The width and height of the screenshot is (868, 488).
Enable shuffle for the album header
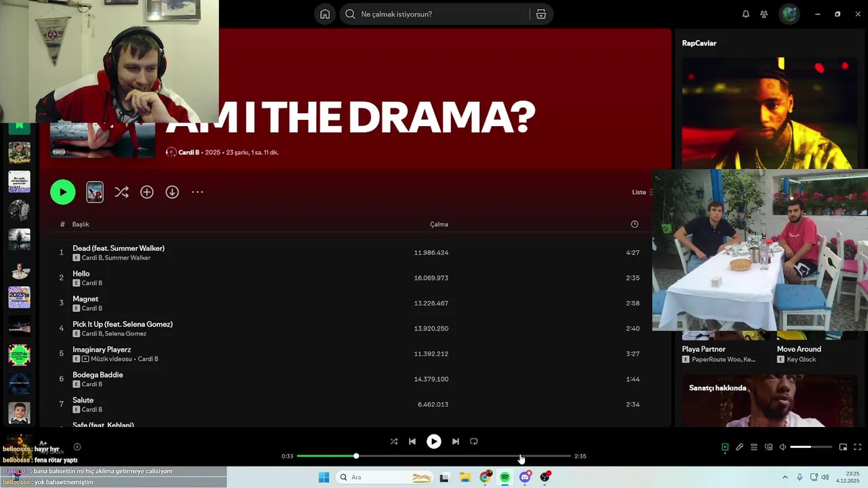coord(121,192)
